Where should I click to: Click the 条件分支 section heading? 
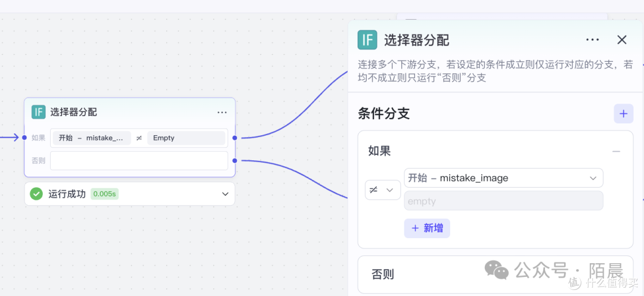(x=383, y=114)
